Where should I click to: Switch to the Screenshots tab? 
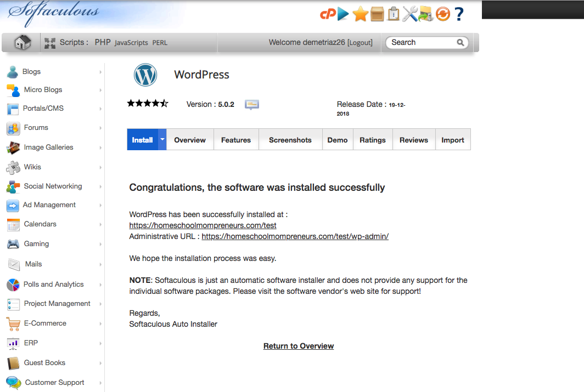[290, 140]
